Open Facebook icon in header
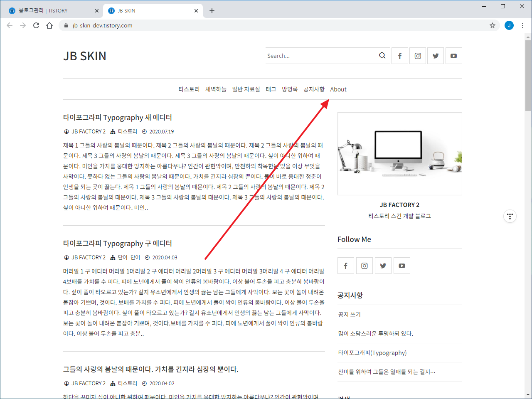Screen dimensions: 532x399 [400, 56]
